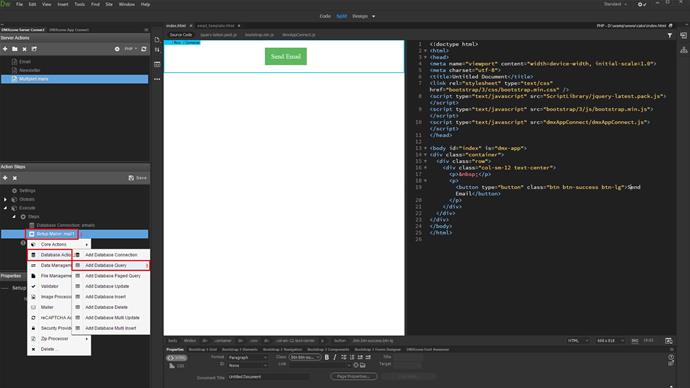690x388 pixels.
Task: Delete selected server action with X icon
Action: [x=25, y=49]
